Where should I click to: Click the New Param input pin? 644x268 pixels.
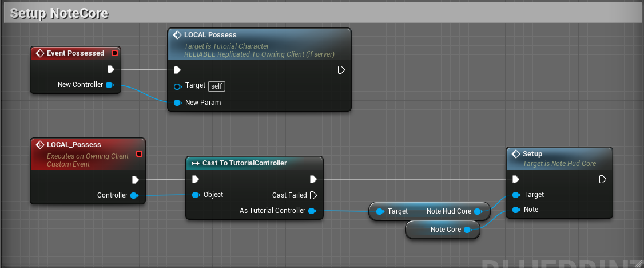[177, 103]
